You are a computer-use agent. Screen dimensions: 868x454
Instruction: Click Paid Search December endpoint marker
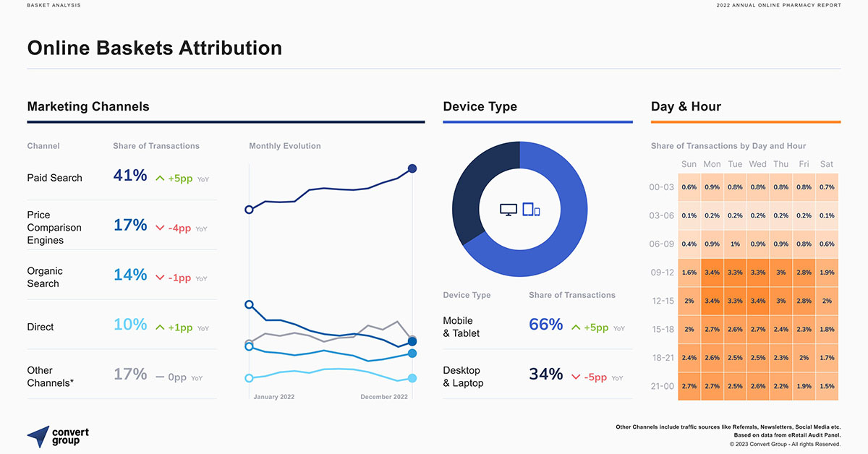coord(412,168)
